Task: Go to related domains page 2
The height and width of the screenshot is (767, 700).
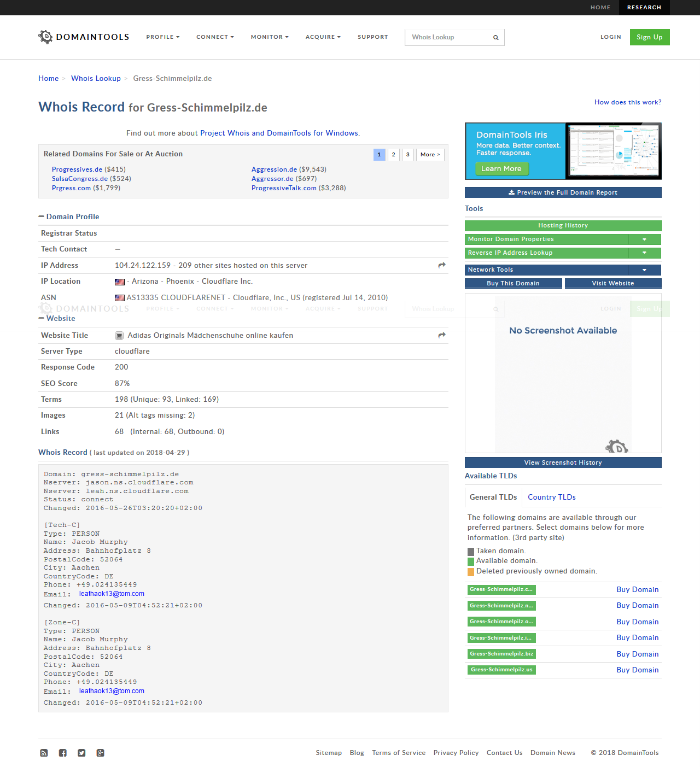Action: 393,155
